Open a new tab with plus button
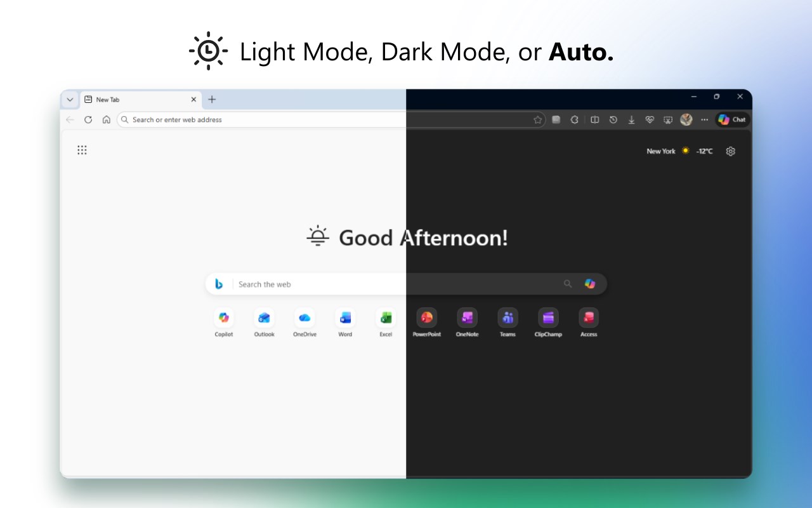This screenshot has height=508, width=812. tap(212, 100)
